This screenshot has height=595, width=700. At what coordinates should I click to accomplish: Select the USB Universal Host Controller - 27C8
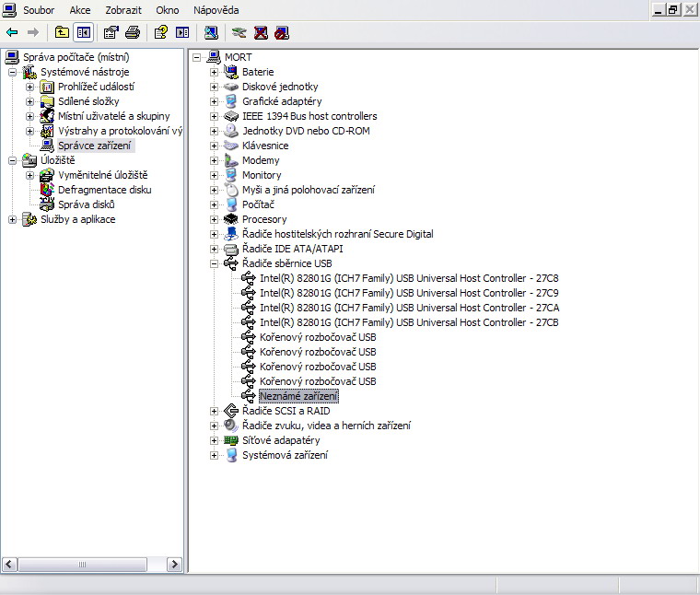point(409,278)
